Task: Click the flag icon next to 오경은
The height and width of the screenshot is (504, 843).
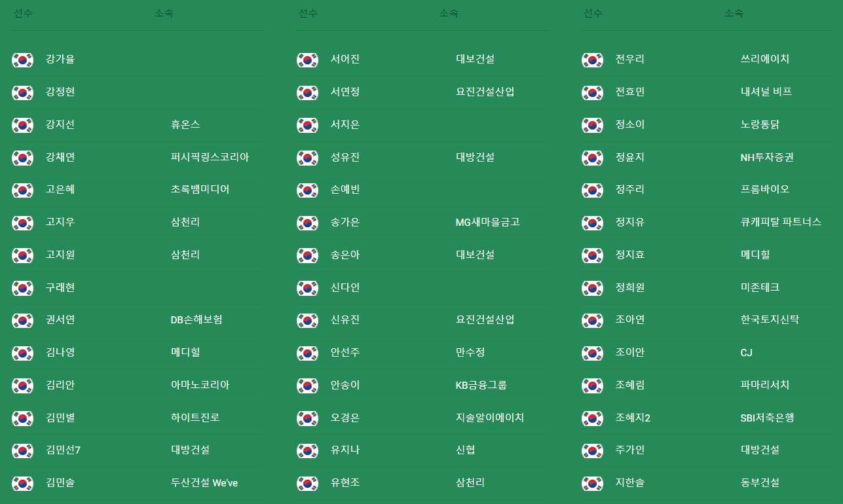Action: pos(307,418)
